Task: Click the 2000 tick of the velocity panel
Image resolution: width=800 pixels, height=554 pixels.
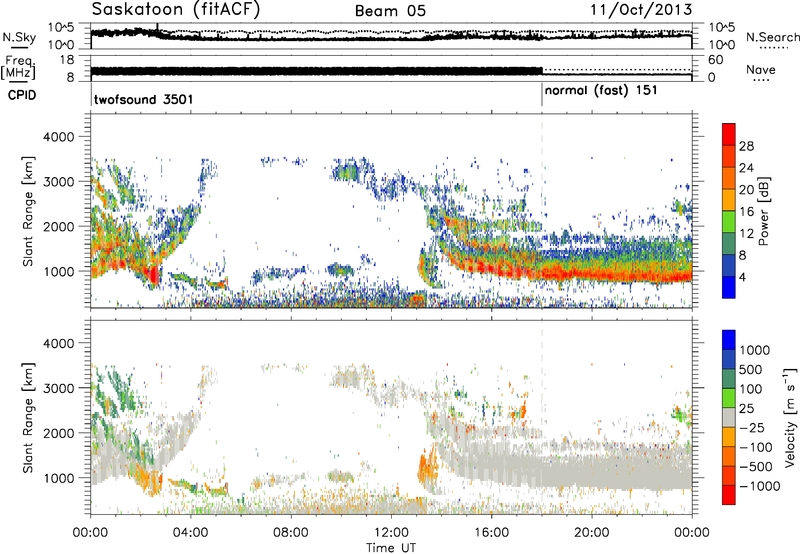Action: coord(58,433)
